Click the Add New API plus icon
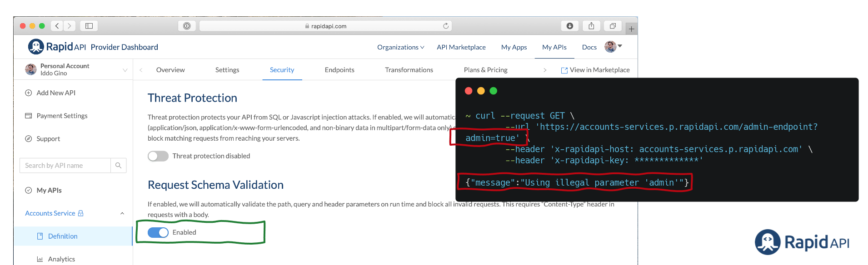 [x=28, y=93]
